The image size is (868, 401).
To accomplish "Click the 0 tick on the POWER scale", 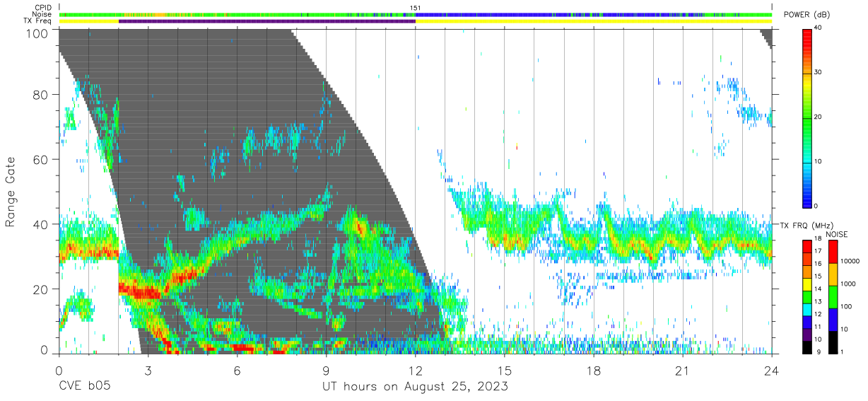I will click(817, 206).
